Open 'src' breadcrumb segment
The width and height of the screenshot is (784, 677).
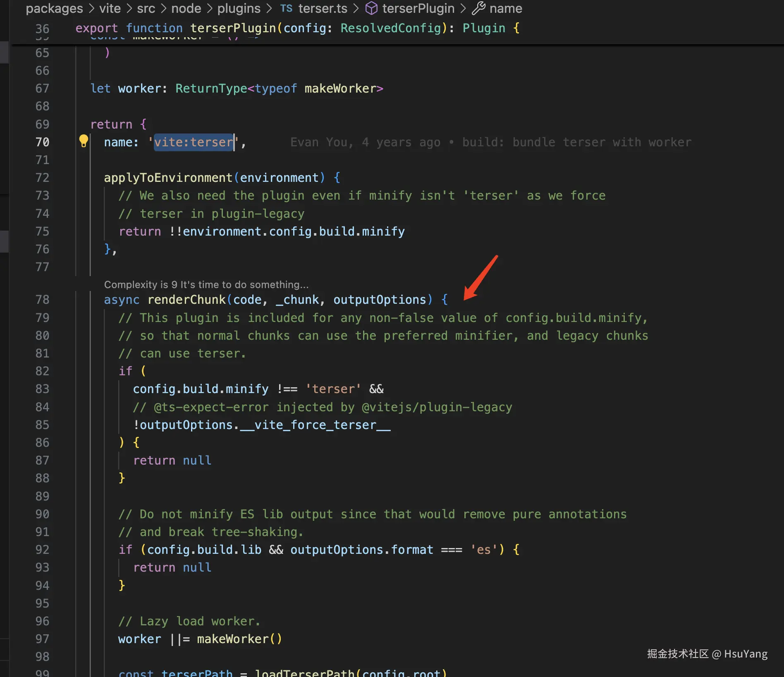click(146, 8)
